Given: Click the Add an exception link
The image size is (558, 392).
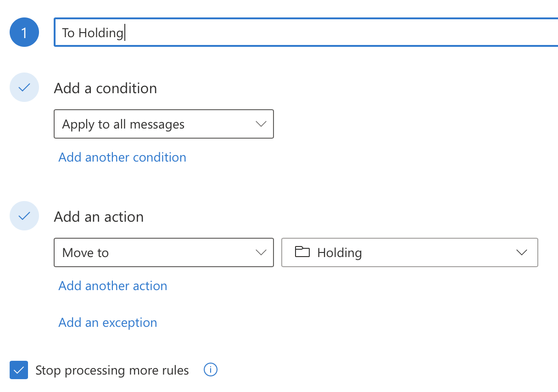Looking at the screenshot, I should click(x=108, y=323).
